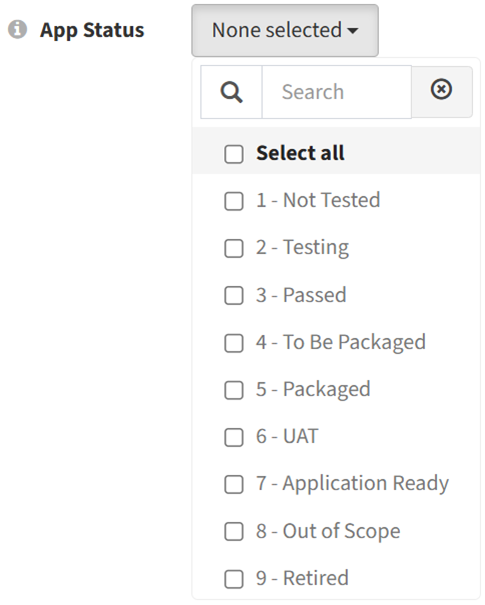
Task: Check the 7 - Application Ready box
Action: 234,484
